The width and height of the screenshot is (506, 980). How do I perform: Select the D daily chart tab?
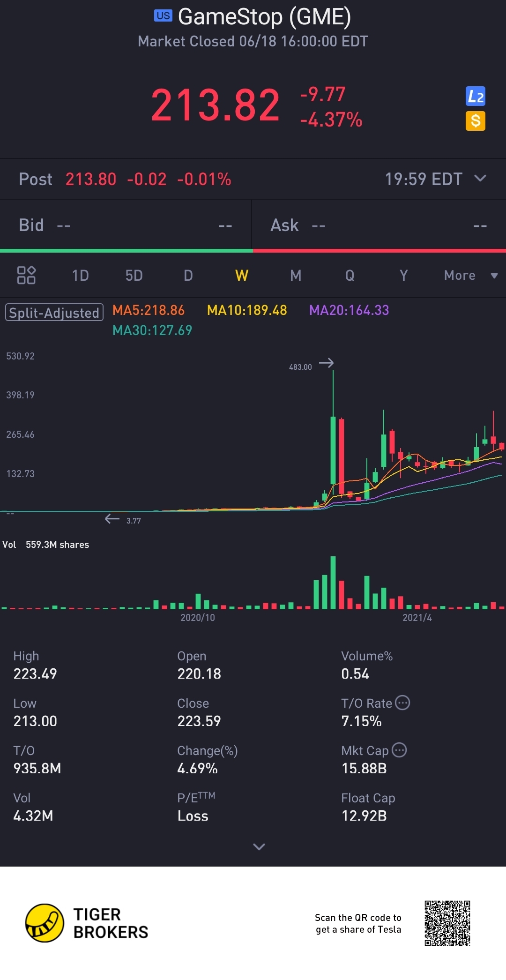coord(188,275)
